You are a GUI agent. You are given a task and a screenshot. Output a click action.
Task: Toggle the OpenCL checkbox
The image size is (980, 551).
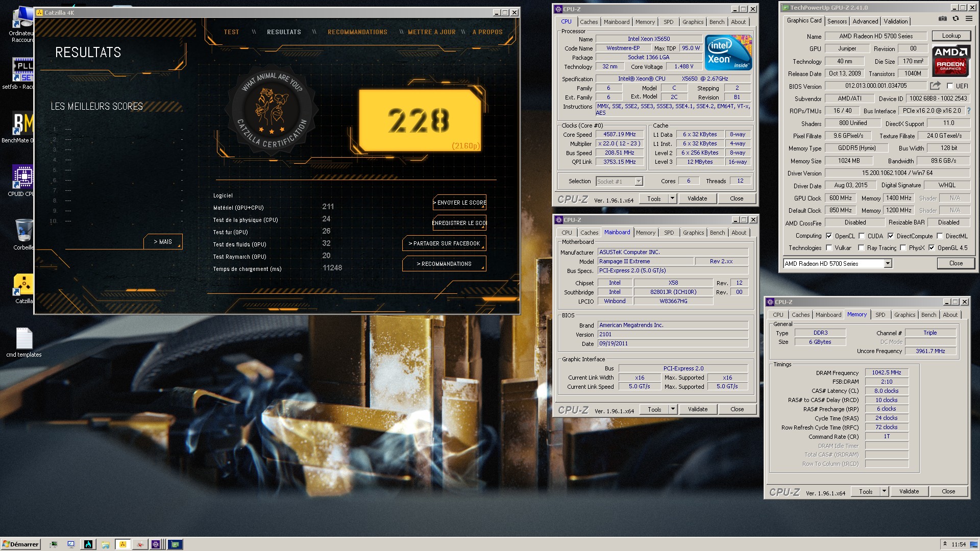tap(828, 236)
